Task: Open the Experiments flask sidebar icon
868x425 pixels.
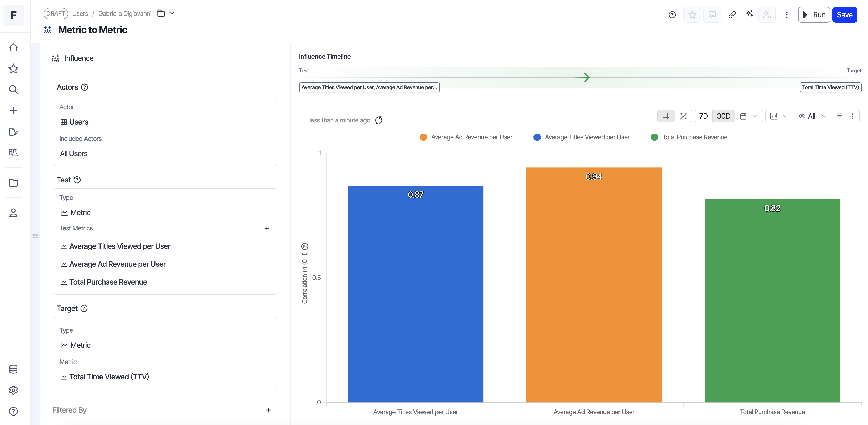Action: tap(13, 153)
